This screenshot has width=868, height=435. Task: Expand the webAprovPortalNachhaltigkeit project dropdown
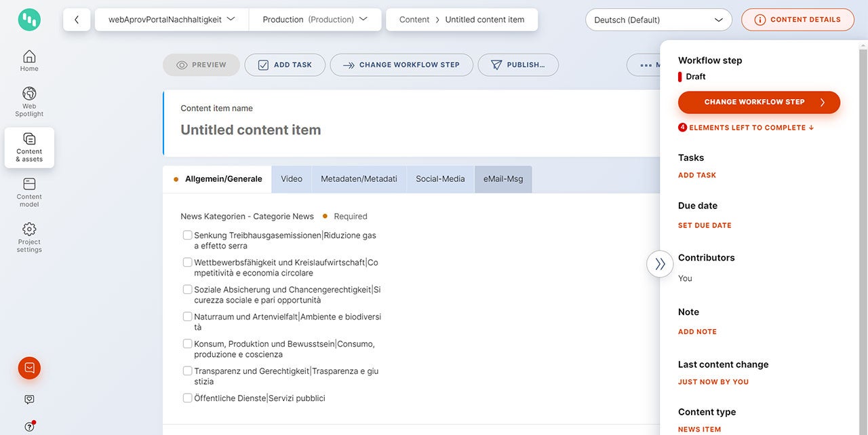click(172, 20)
